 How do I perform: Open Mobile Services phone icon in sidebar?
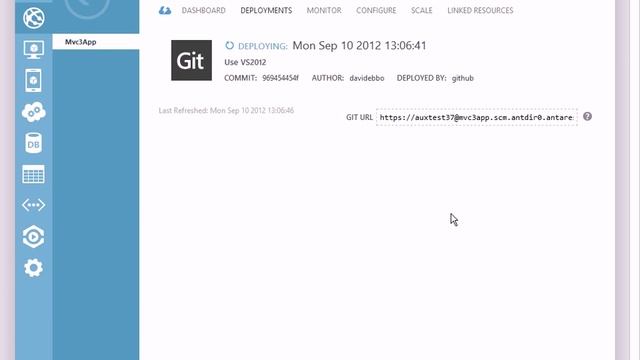(x=33, y=80)
